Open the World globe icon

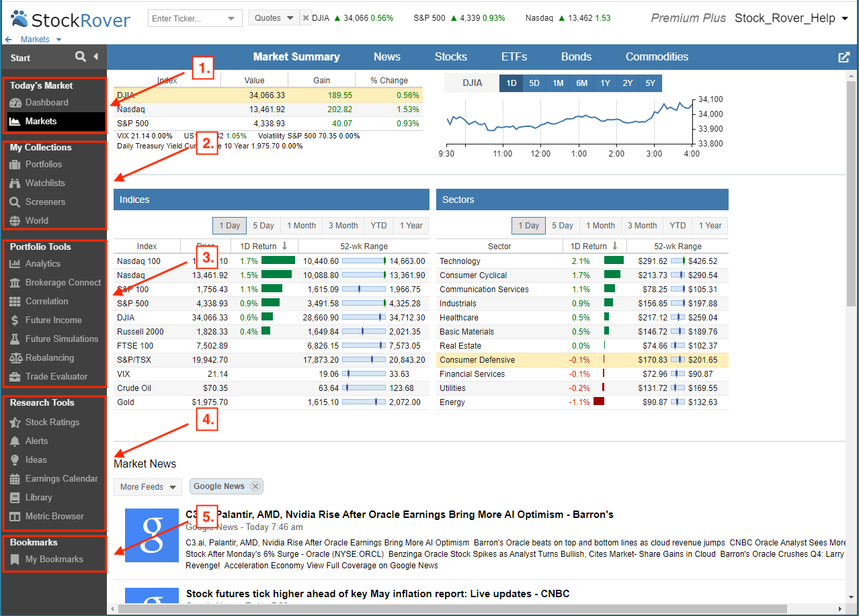[15, 221]
